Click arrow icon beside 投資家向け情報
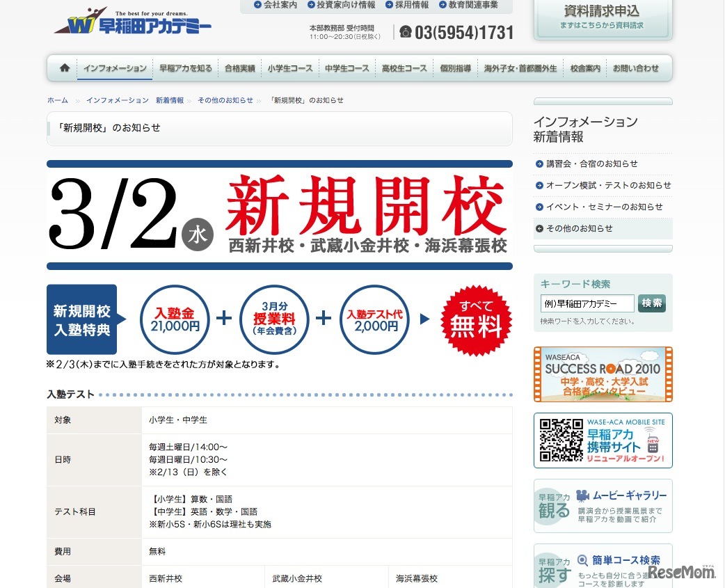The image size is (725, 588). 311,5
